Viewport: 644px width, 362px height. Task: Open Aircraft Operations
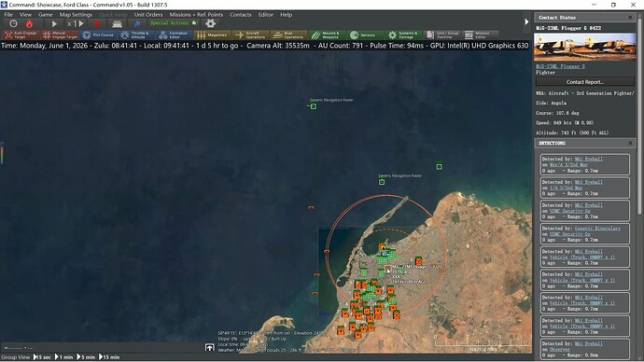click(251, 35)
